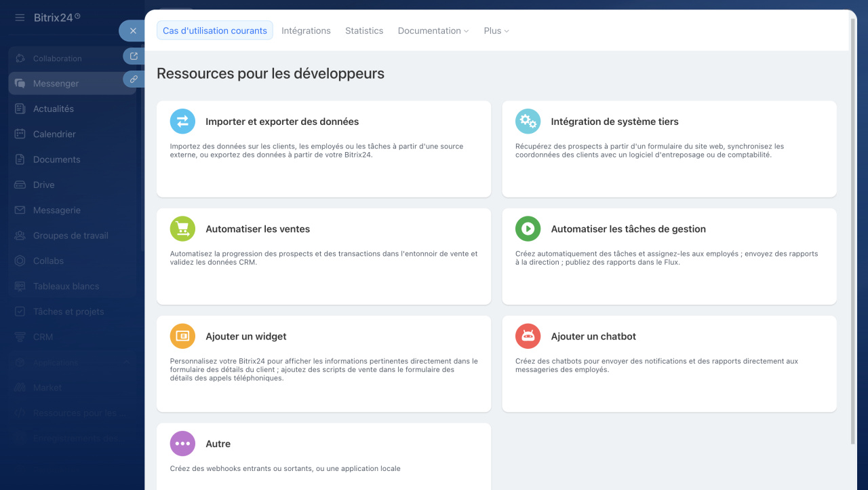Click the purple Autre three-dots icon

182,443
